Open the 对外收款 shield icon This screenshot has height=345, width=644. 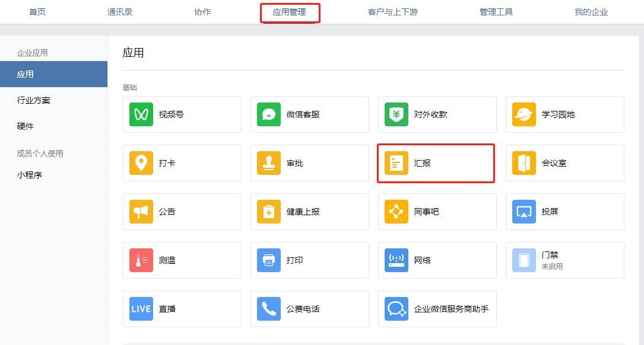tap(396, 114)
